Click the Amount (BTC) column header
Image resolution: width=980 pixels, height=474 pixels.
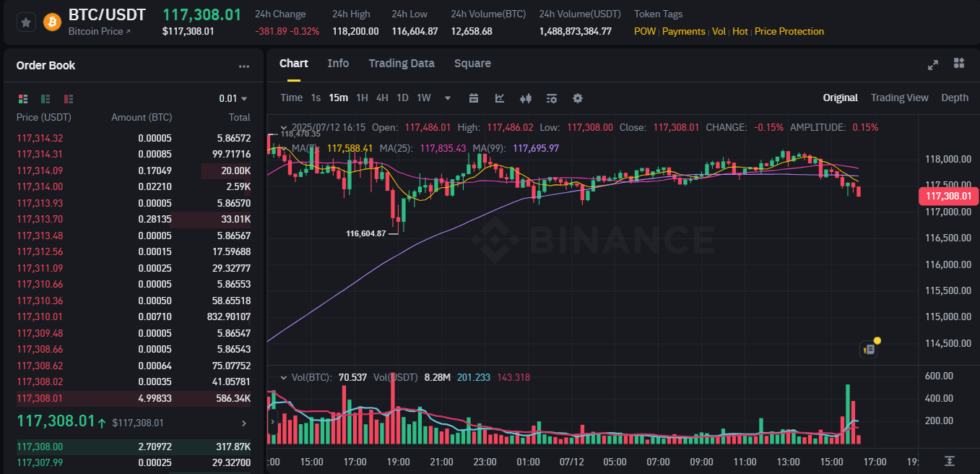tap(142, 117)
